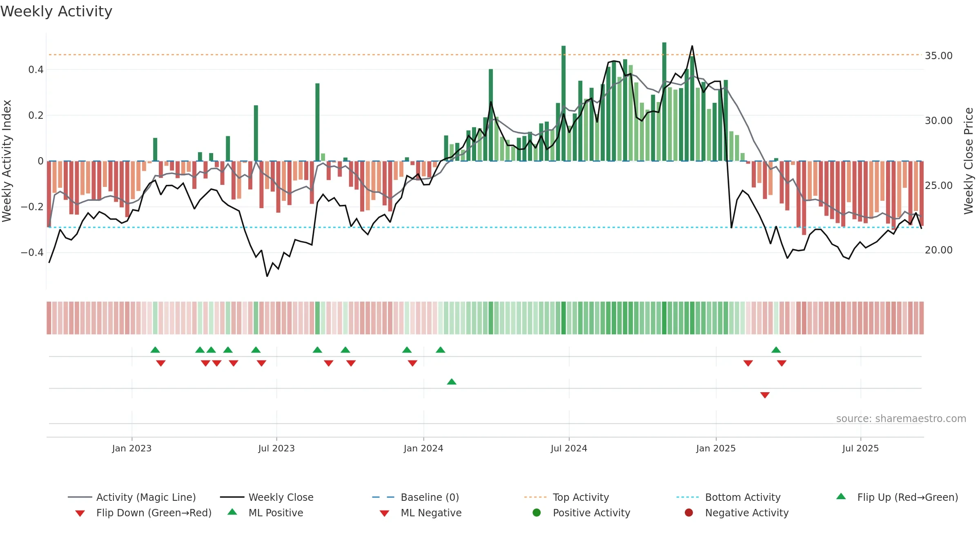The image size is (980, 551).
Task: Toggle the Weekly Close legend entry
Action: (x=267, y=497)
